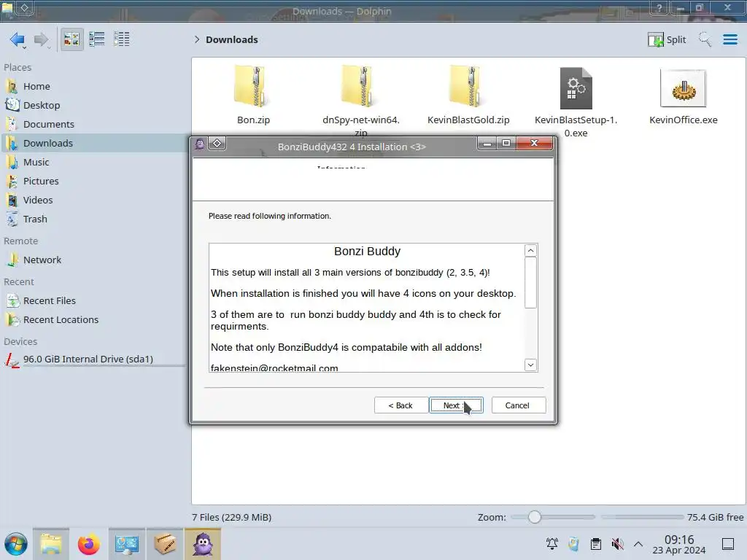The height and width of the screenshot is (560, 747).
Task: Go back with the blue Back arrow in Dolphin
Action: coord(18,39)
